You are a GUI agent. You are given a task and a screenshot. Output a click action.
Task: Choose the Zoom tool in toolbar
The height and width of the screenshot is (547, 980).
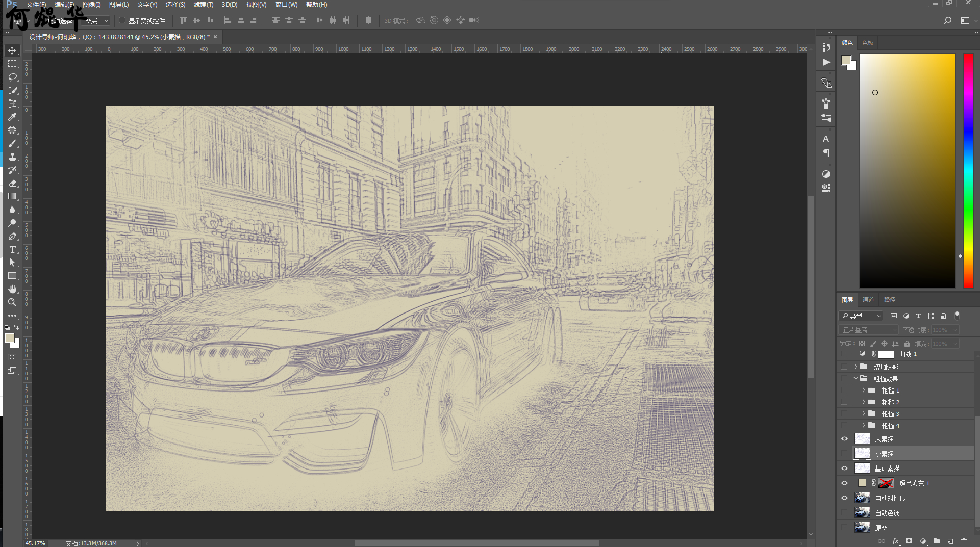[x=12, y=302]
